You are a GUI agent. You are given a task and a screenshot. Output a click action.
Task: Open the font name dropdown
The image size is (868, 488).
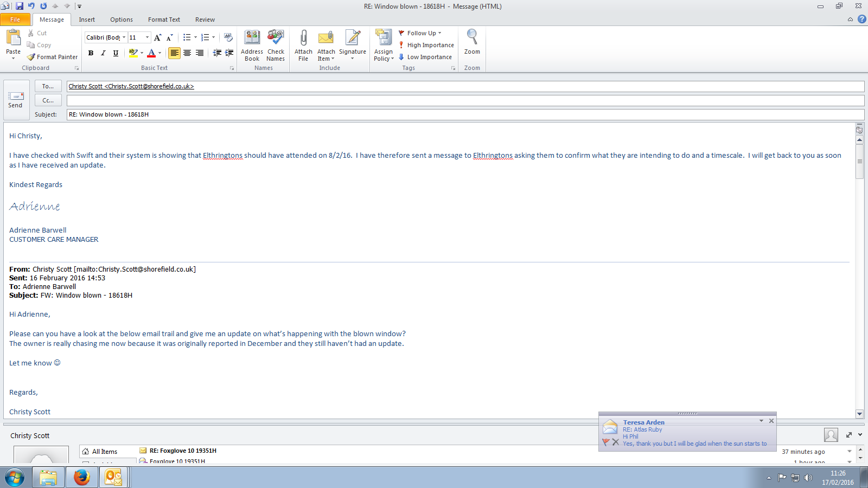click(124, 37)
